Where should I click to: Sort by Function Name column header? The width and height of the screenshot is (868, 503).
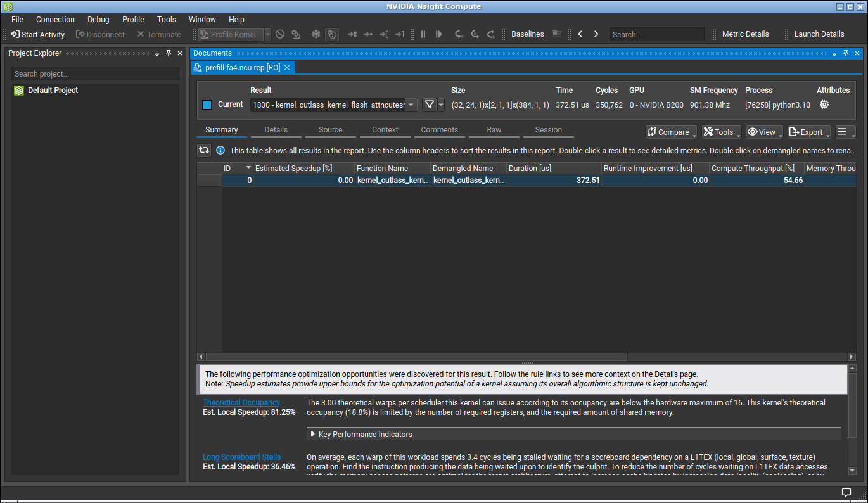click(x=392, y=169)
